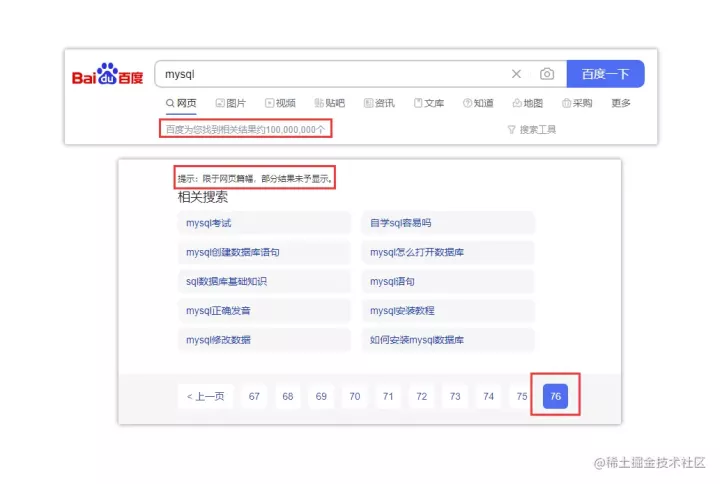
Task: Select the 网页 tab
Action: pos(181,103)
